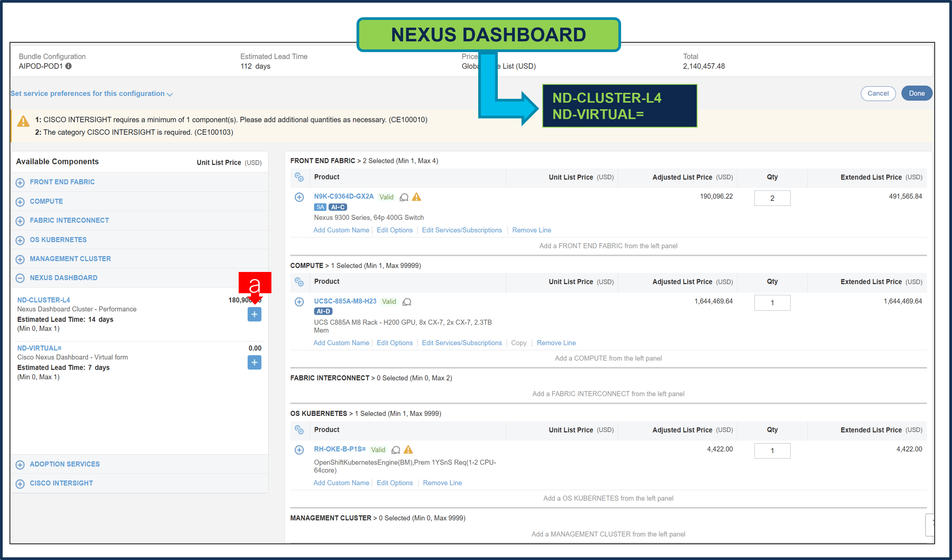Remove Line for N9K-C9364D-GX2A
The image size is (952, 560).
click(532, 230)
